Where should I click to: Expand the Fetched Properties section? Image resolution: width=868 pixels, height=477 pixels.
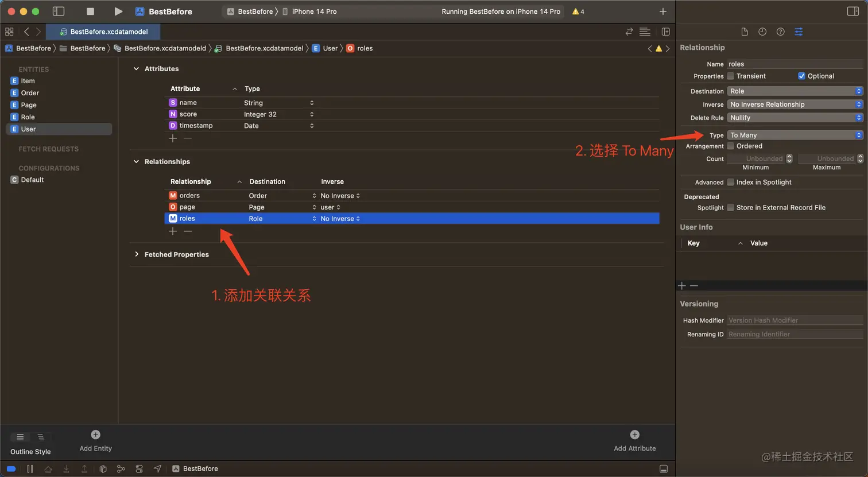tap(136, 254)
